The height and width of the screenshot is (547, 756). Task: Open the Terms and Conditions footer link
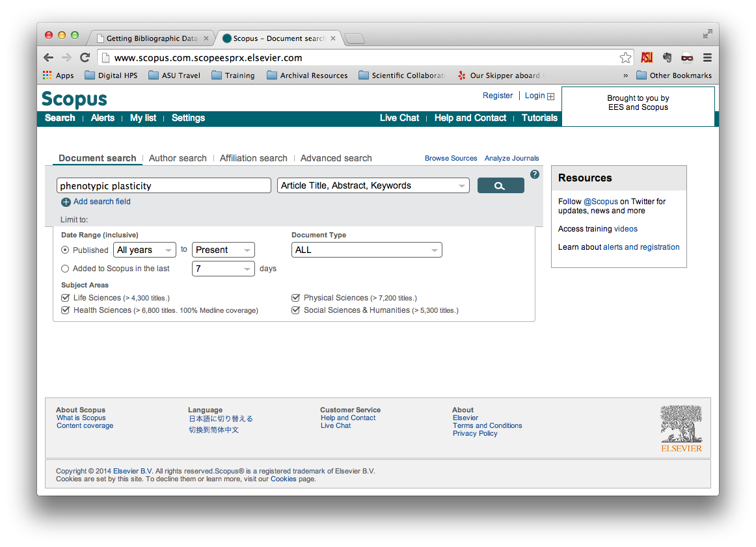click(x=487, y=425)
